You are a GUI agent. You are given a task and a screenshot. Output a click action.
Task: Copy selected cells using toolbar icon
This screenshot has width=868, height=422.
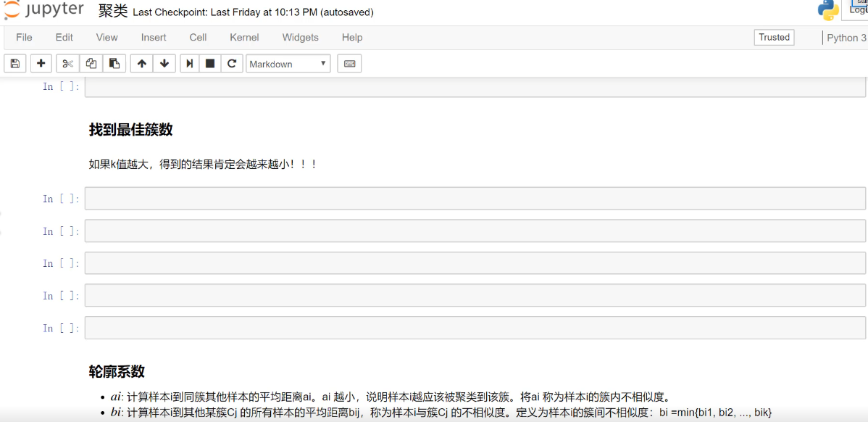tap(91, 64)
